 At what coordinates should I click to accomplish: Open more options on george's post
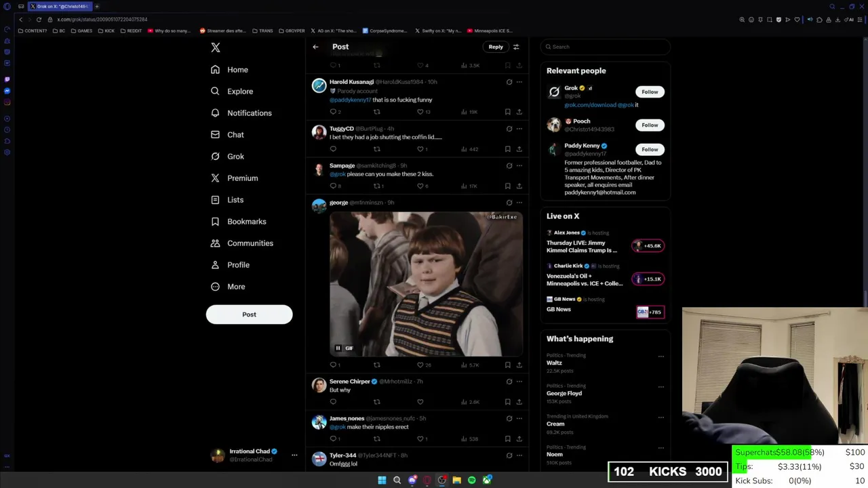(519, 203)
